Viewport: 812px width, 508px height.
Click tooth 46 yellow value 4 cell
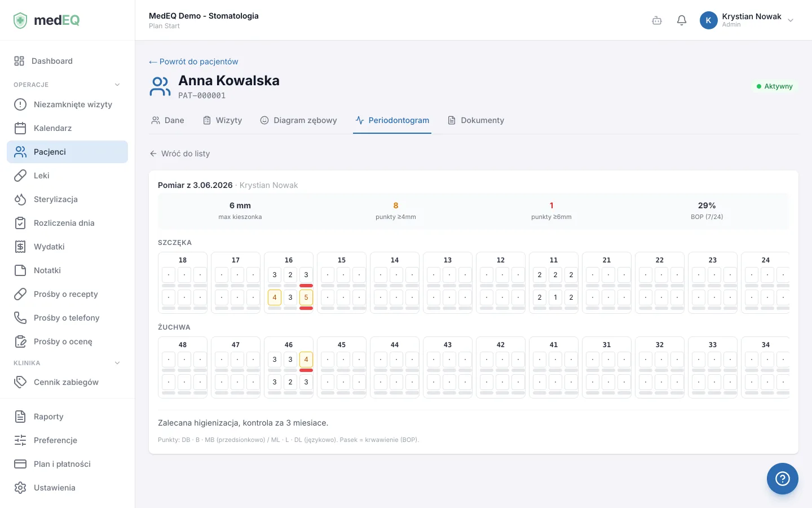coord(306,360)
